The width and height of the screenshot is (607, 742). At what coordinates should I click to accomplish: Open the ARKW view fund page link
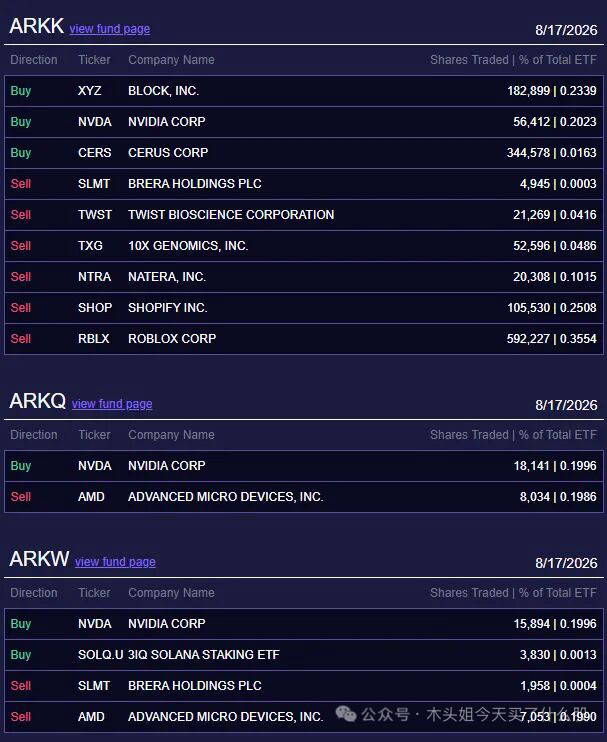[115, 562]
